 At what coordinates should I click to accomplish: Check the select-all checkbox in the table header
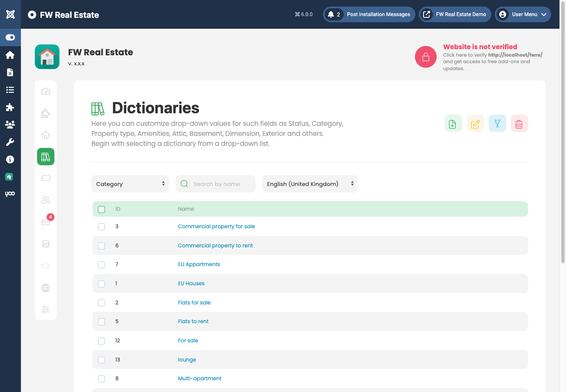[101, 209]
